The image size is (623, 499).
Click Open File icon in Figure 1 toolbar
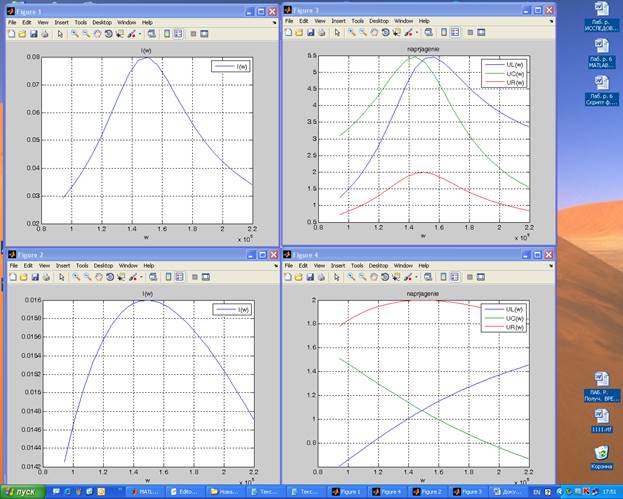22,34
